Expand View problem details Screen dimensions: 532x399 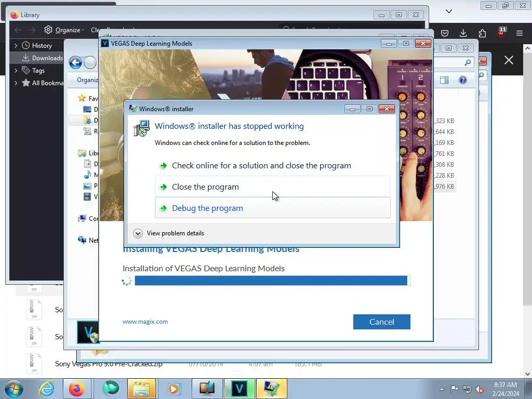click(x=169, y=233)
